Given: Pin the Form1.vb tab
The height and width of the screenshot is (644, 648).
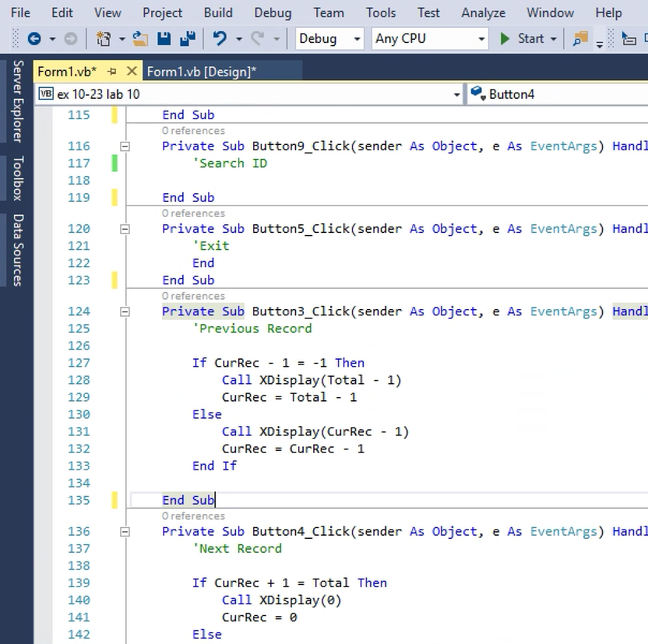Looking at the screenshot, I should tap(112, 72).
